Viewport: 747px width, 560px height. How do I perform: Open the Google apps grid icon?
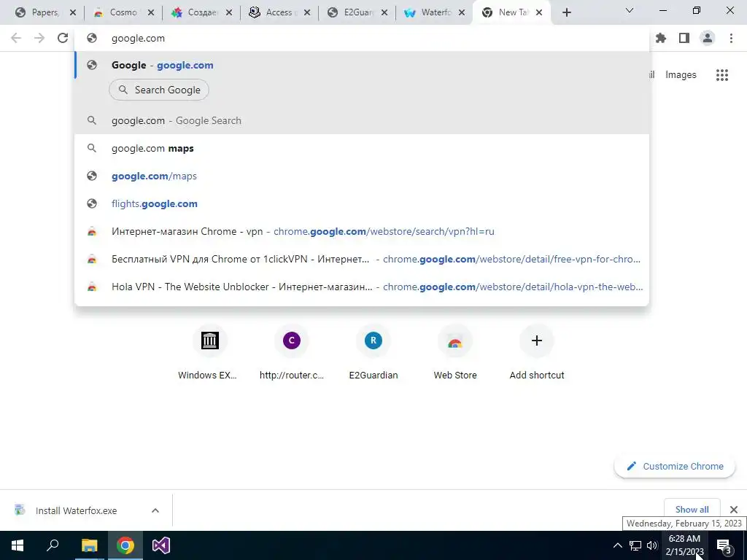pos(722,75)
